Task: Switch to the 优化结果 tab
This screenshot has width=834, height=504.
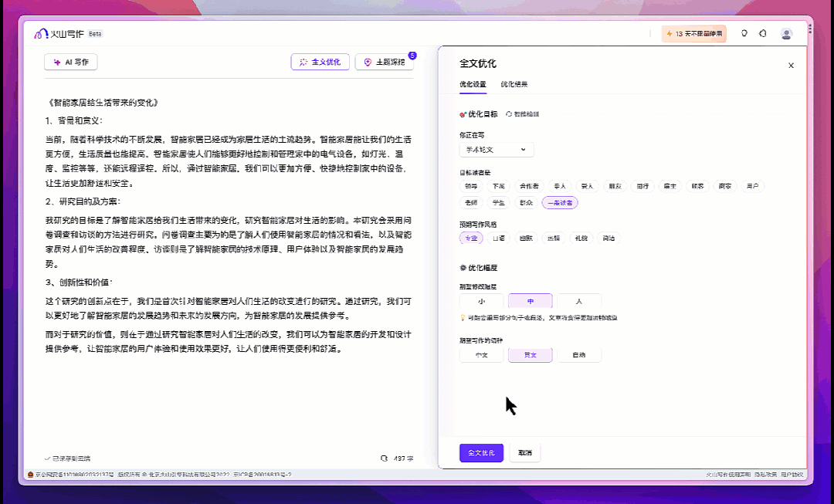Action: click(514, 84)
